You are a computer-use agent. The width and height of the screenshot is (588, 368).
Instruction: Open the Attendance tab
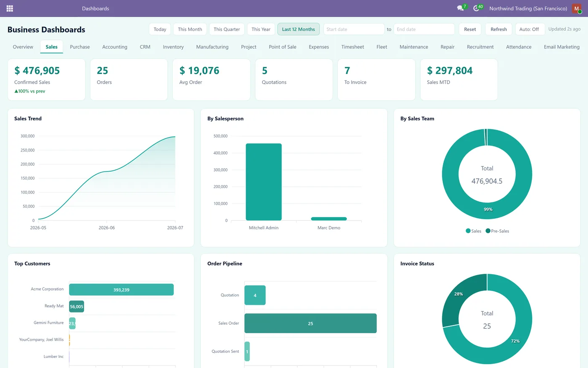tap(519, 47)
